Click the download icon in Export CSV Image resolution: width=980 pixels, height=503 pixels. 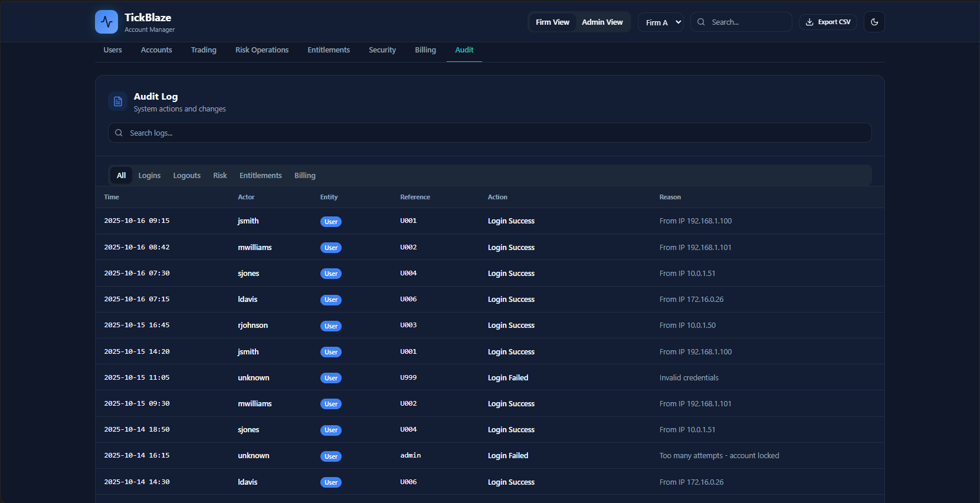809,22
